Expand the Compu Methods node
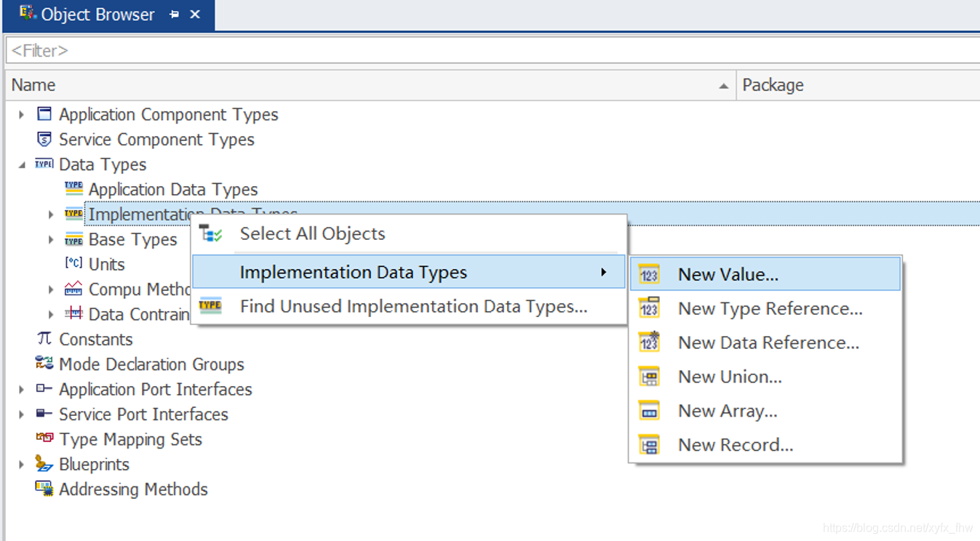 click(51, 289)
